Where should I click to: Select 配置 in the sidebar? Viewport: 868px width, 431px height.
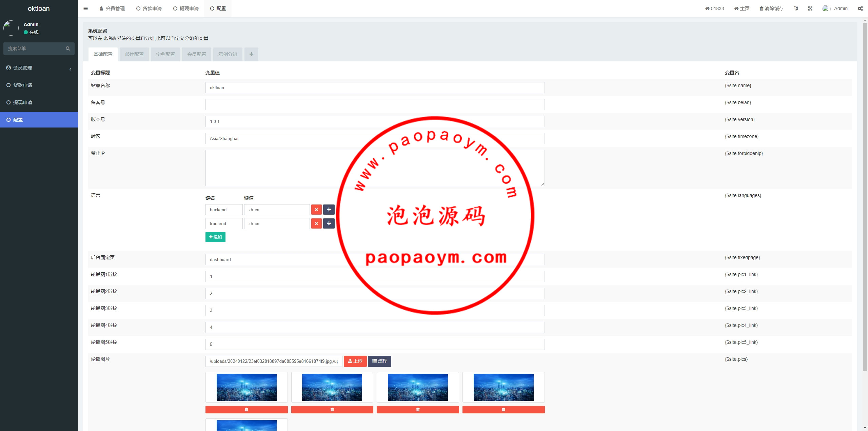point(39,120)
